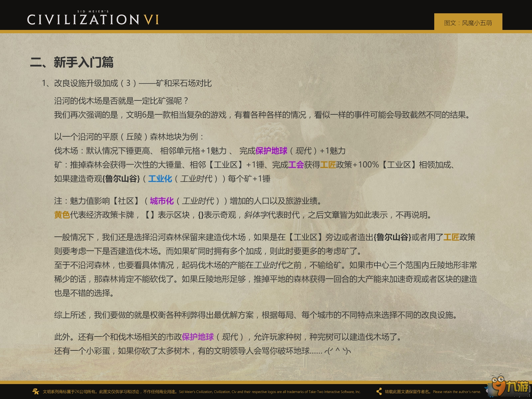The height and width of the screenshot is (399, 532).
Task: Click the heading 二、新手入门篇
Action: (72, 62)
